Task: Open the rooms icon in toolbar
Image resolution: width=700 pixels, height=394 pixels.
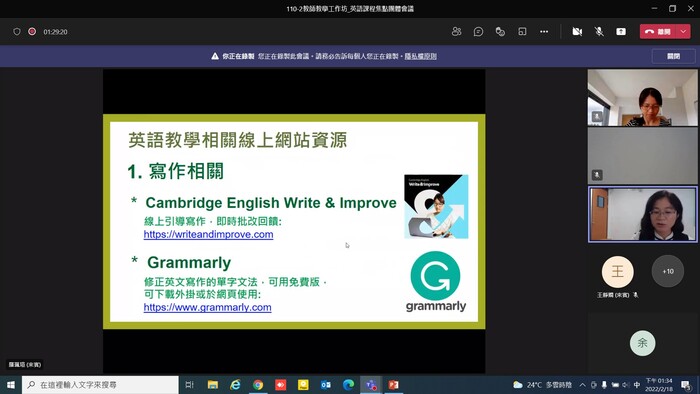Action: (x=522, y=32)
